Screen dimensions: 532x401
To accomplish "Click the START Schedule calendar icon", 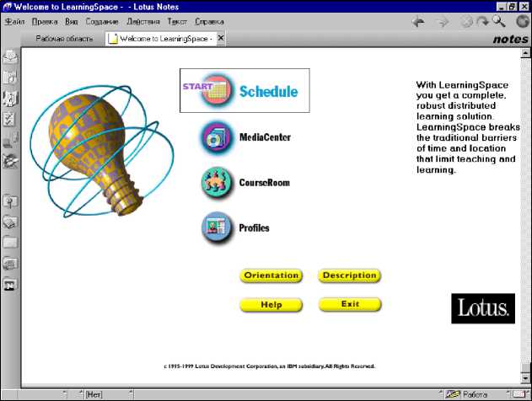I will 217,90.
